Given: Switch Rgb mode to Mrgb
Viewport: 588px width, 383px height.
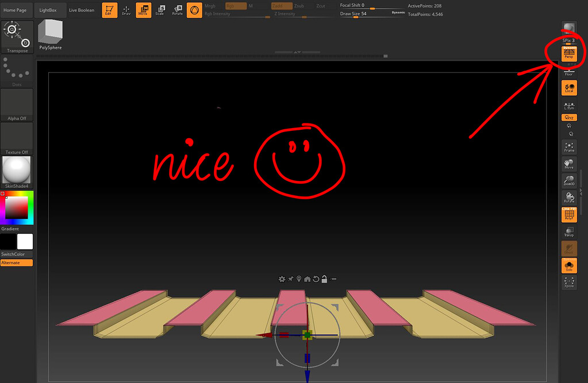Looking at the screenshot, I should coord(210,5).
